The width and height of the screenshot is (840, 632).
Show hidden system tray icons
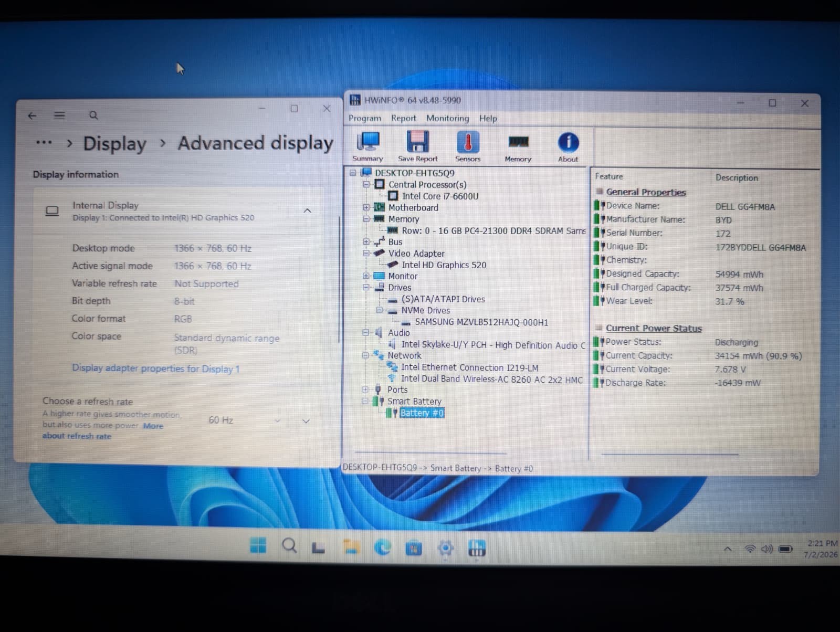point(728,549)
